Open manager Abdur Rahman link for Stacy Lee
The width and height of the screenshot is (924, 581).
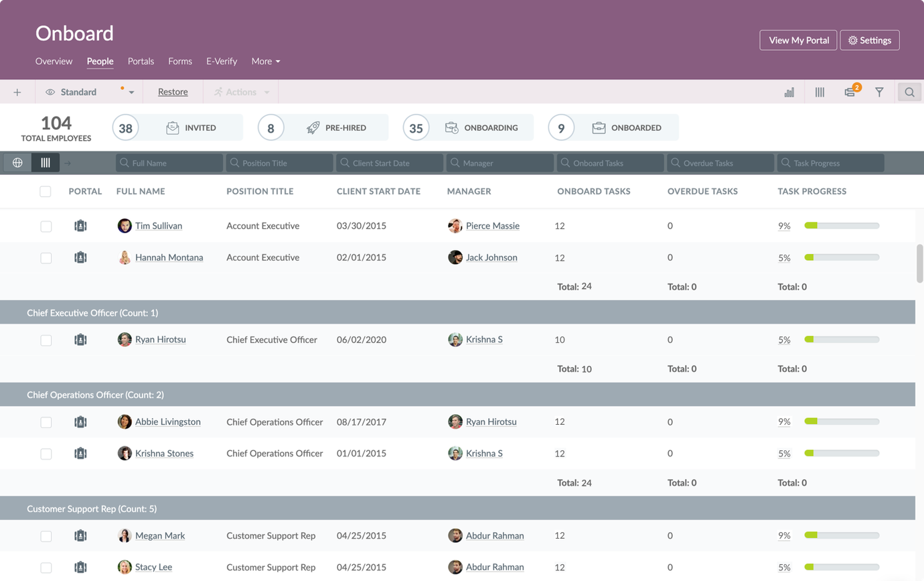click(x=495, y=568)
